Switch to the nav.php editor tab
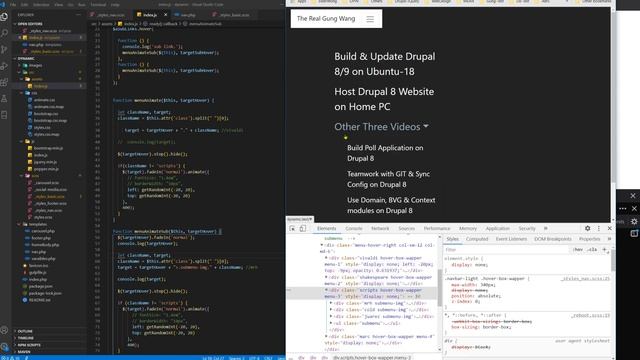 [x=188, y=15]
